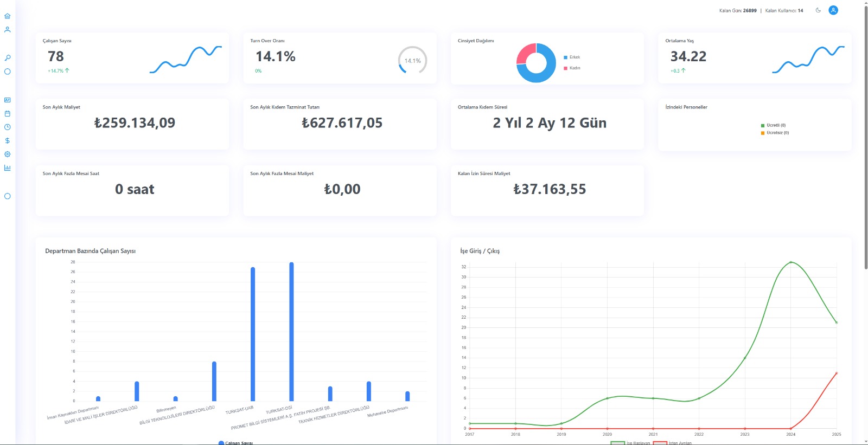The width and height of the screenshot is (868, 445).
Task: Open the gear settings icon in the sidebar
Action: tap(7, 154)
